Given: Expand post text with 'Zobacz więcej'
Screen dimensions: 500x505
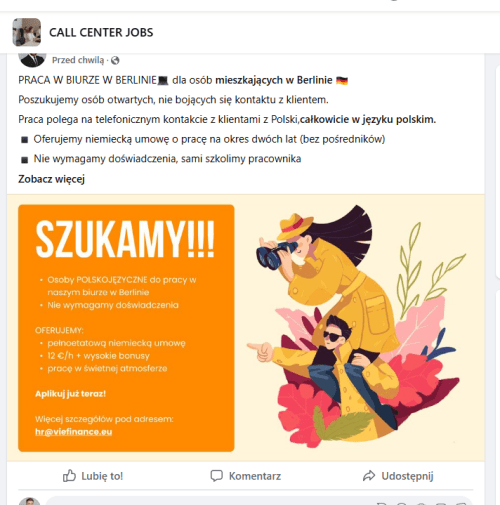Looking at the screenshot, I should (x=51, y=179).
